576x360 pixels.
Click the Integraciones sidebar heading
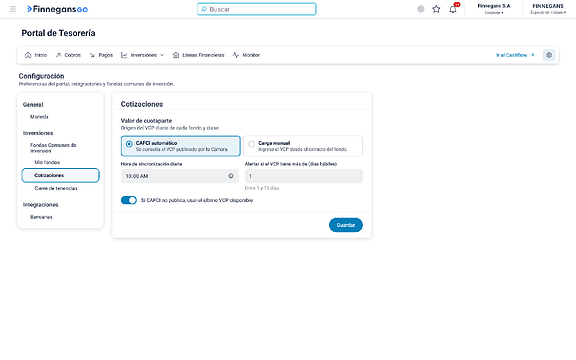[40, 205]
